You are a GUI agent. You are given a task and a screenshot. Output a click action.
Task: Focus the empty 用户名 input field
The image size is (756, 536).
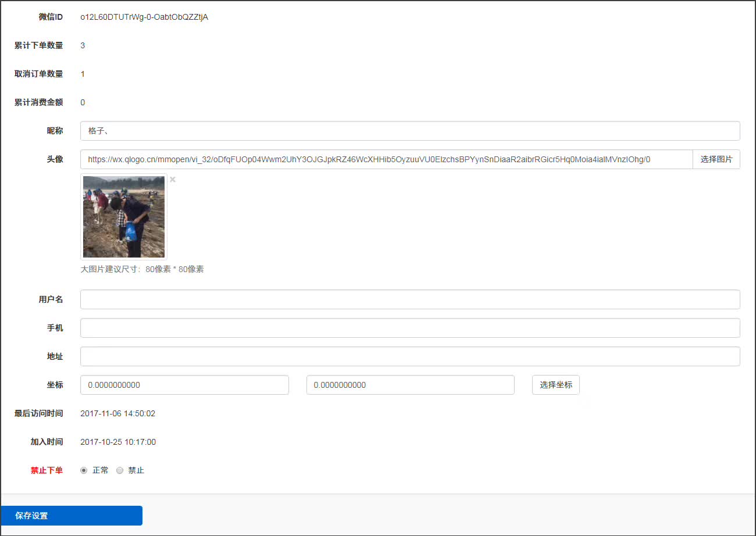coord(409,299)
